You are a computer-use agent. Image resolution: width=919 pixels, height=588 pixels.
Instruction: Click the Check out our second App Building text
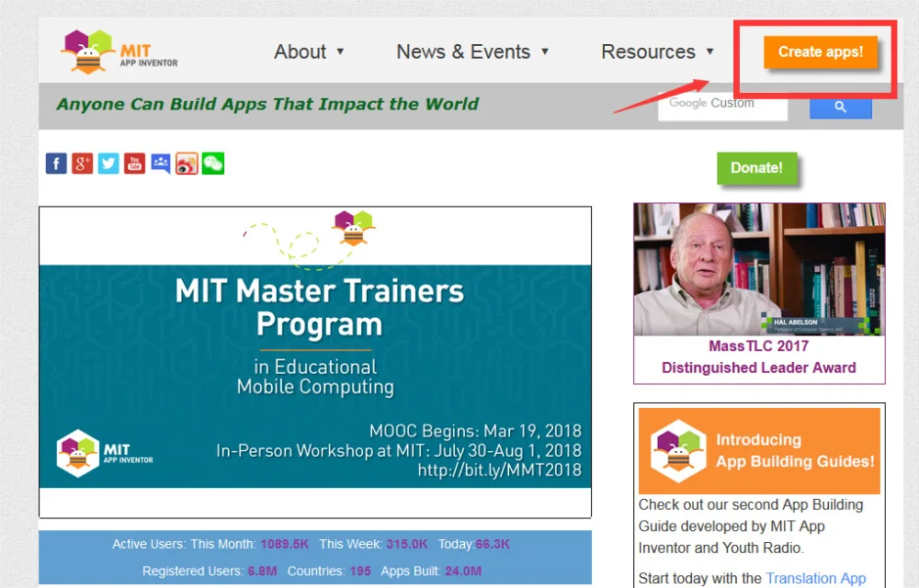tap(751, 504)
